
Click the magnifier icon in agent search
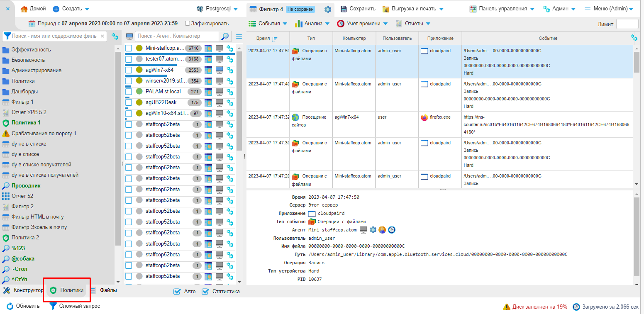[225, 37]
